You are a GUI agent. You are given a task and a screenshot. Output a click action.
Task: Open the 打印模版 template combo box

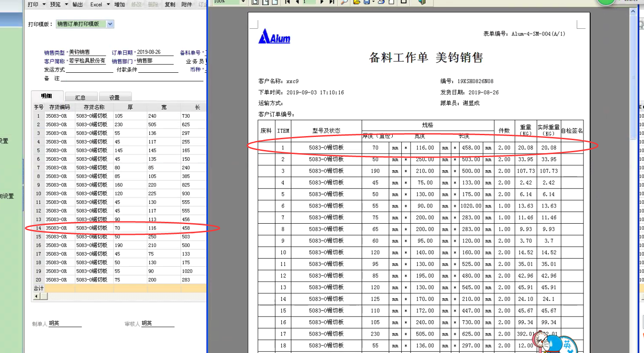(x=85, y=24)
